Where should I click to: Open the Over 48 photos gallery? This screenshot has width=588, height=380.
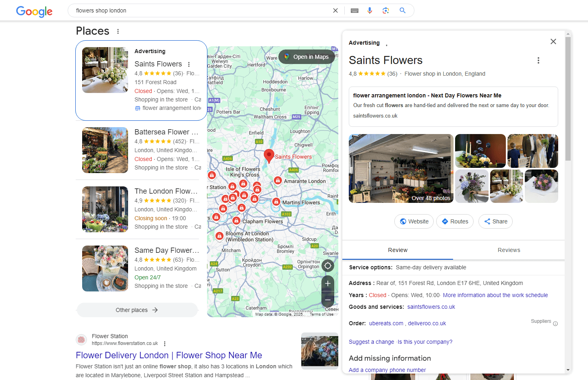pos(401,168)
